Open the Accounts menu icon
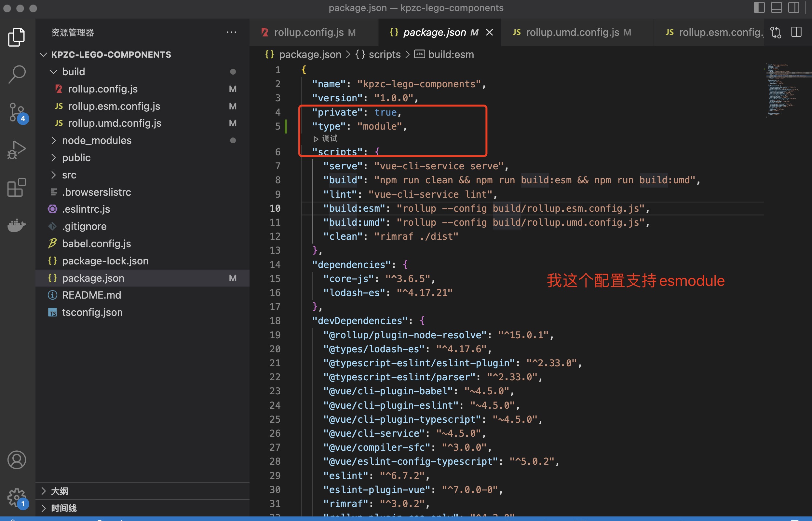 (x=17, y=460)
